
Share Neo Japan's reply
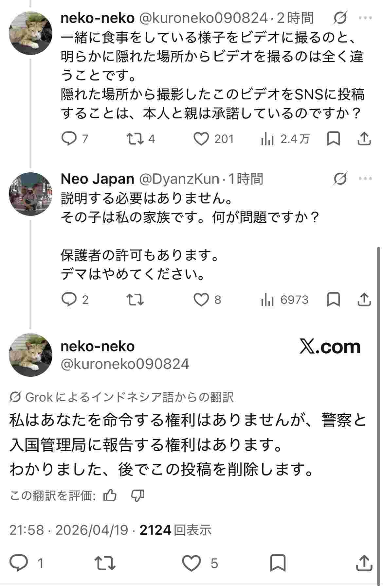coord(364,300)
